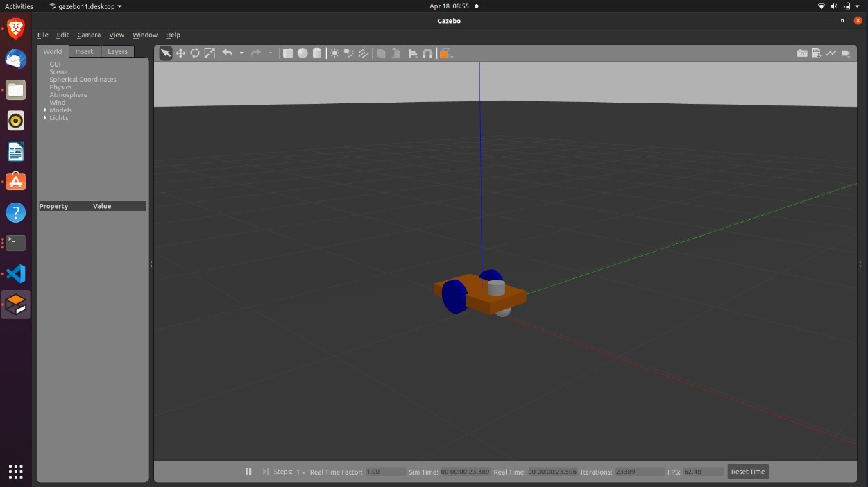868x487 pixels.
Task: Activate the snap magnet tool
Action: (x=427, y=53)
